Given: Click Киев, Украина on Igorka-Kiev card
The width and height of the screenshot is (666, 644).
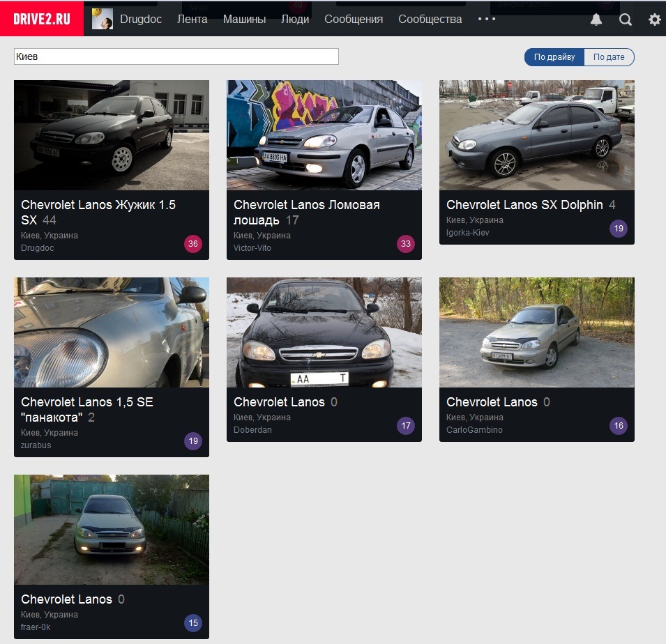Looking at the screenshot, I should 475,220.
